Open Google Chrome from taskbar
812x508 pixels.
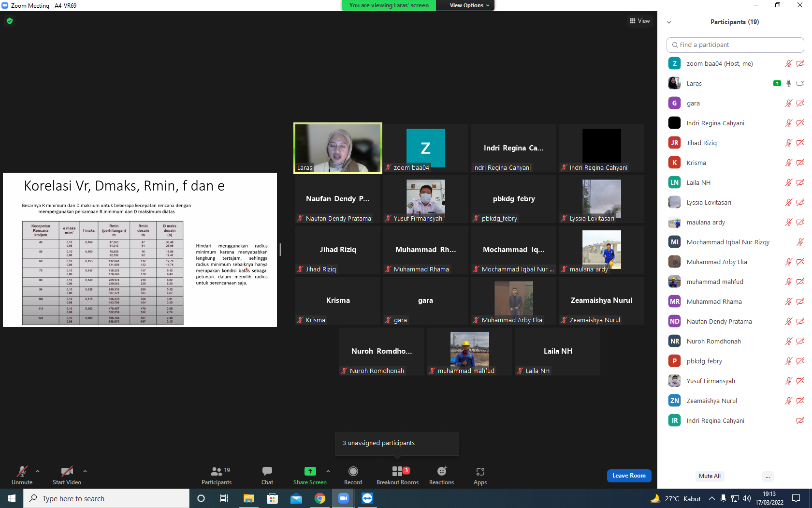pyautogui.click(x=319, y=498)
